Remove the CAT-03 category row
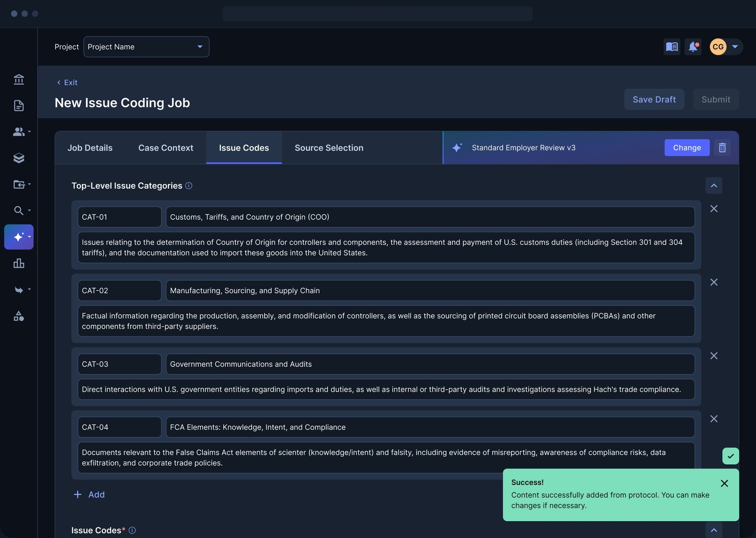The image size is (756, 538). (x=714, y=356)
